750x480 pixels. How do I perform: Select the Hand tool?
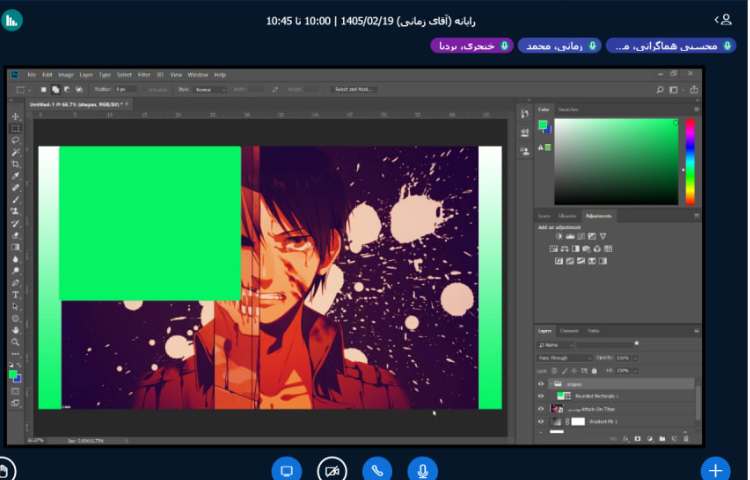(16, 330)
